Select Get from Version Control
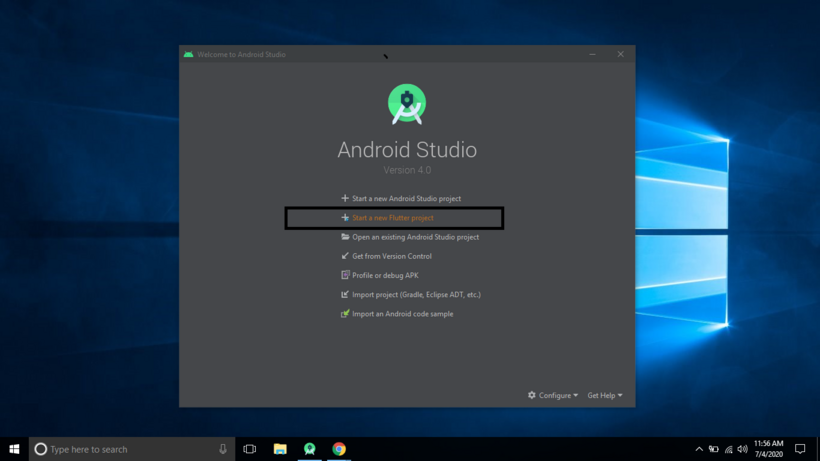 click(392, 256)
